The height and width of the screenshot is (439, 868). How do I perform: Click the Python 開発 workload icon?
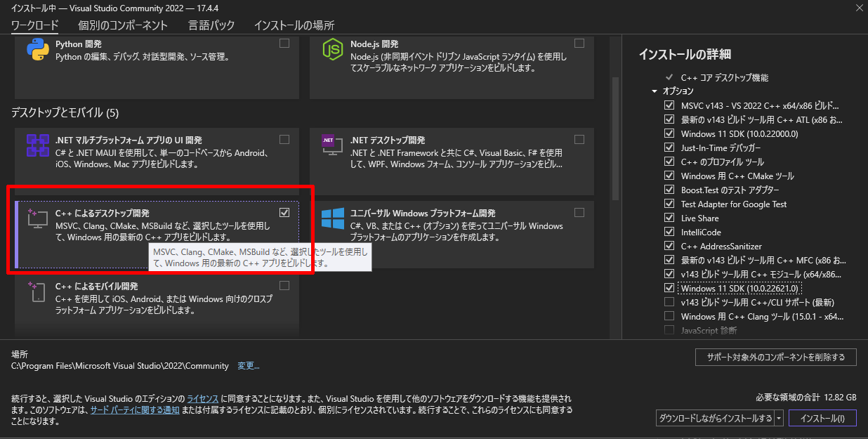[x=37, y=51]
